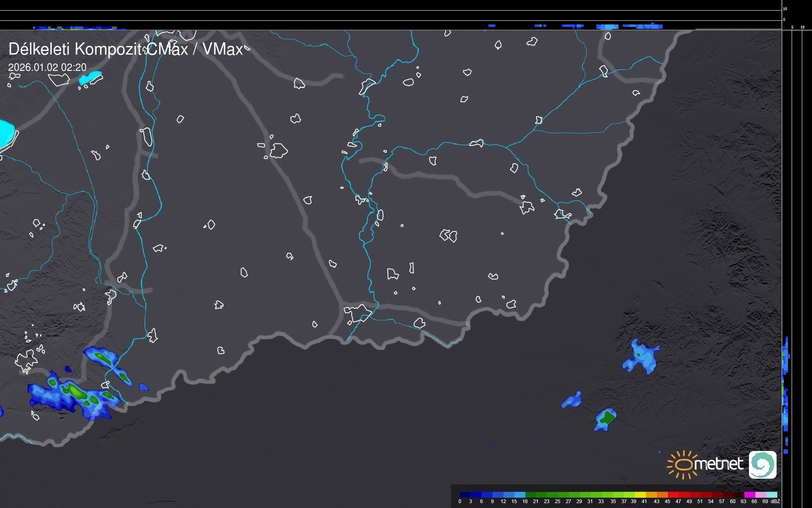Click the orange 43 dBZ legend swatch
This screenshot has width=812, height=508.
(662, 495)
